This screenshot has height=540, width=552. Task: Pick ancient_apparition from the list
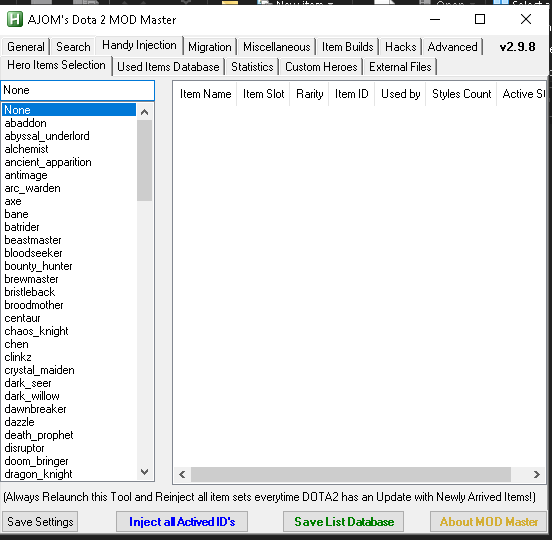(69, 162)
